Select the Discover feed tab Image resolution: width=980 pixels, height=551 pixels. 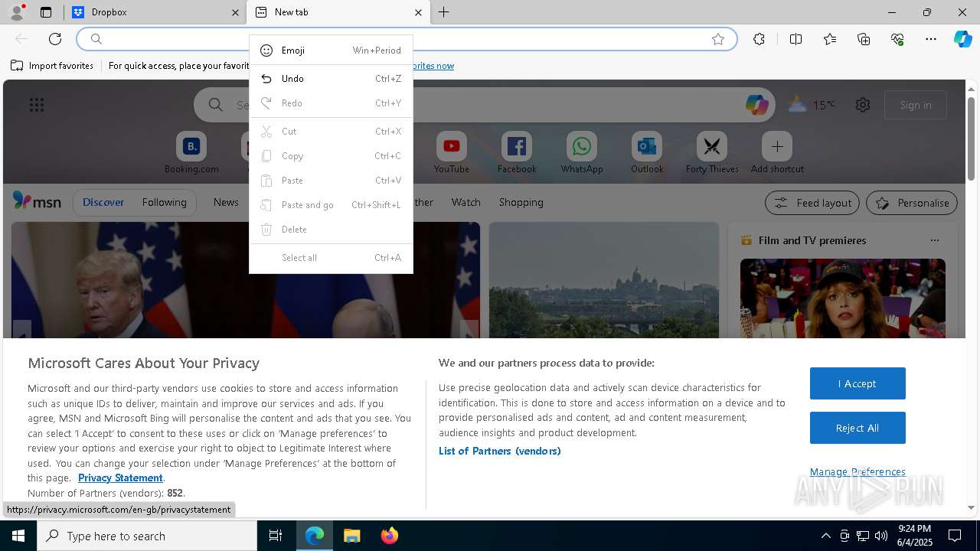coord(103,202)
